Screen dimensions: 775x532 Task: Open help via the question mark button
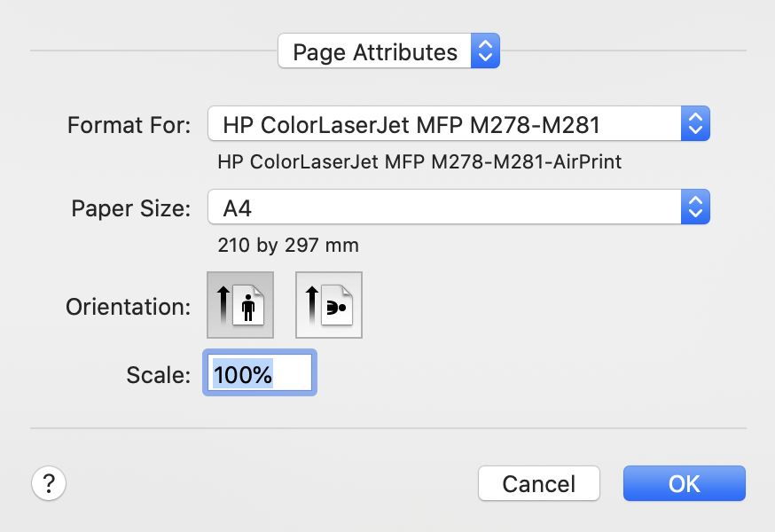49,483
